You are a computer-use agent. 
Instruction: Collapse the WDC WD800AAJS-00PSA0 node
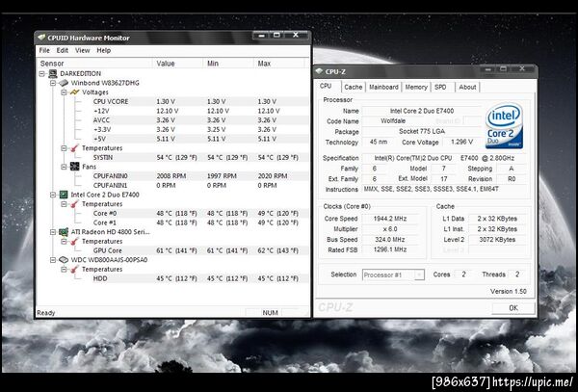[x=53, y=260]
